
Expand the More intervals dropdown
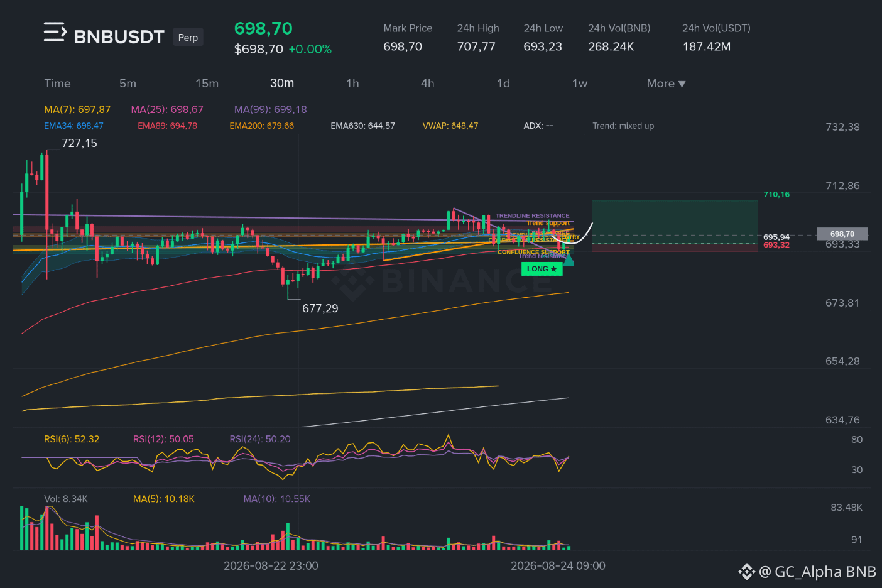click(666, 84)
